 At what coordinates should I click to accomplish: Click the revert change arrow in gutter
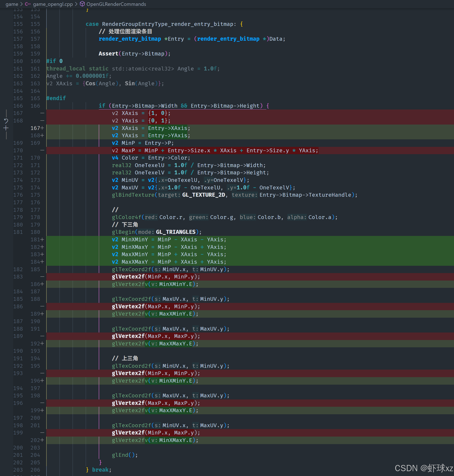pos(6,121)
